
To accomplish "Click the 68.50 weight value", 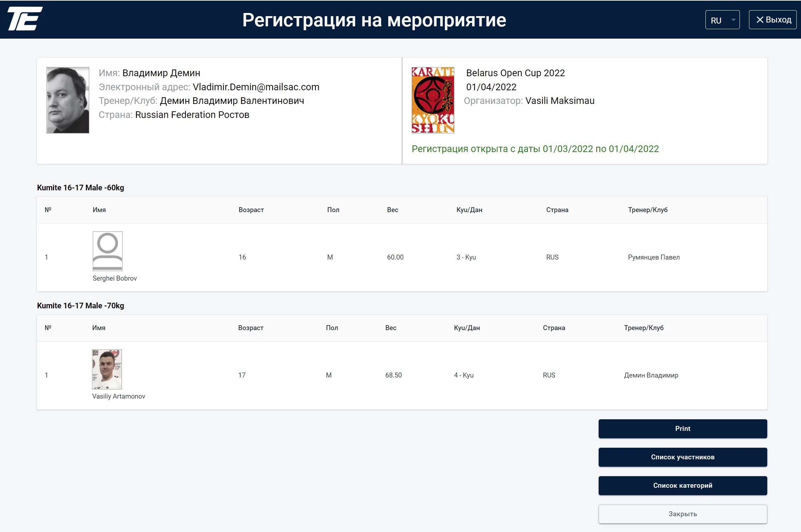I will (393, 375).
